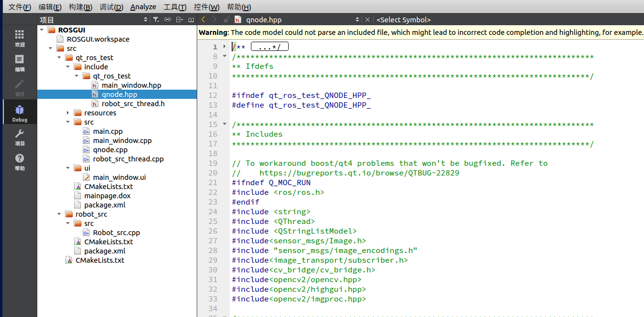Open the 帮助(H) menu
This screenshot has width=644, height=317.
[x=239, y=7]
